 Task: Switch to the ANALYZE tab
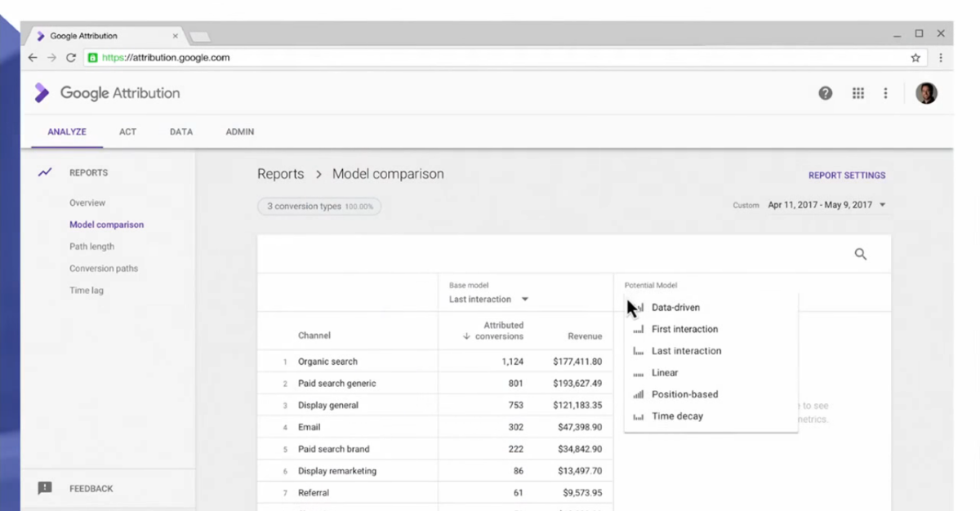pyautogui.click(x=67, y=131)
